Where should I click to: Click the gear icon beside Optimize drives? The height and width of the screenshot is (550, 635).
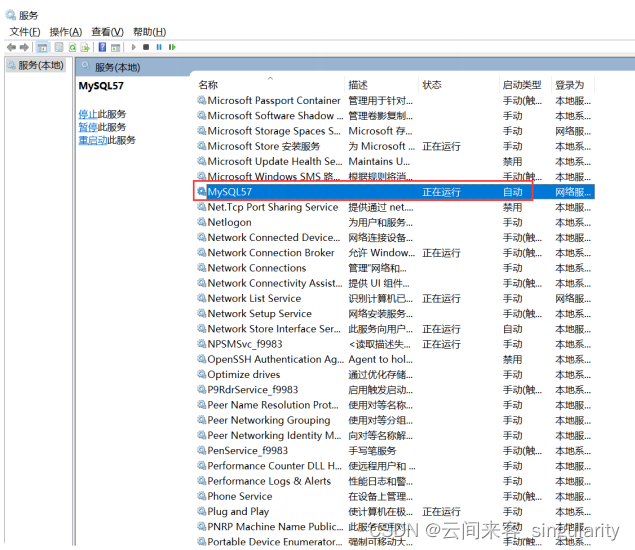[x=201, y=374]
